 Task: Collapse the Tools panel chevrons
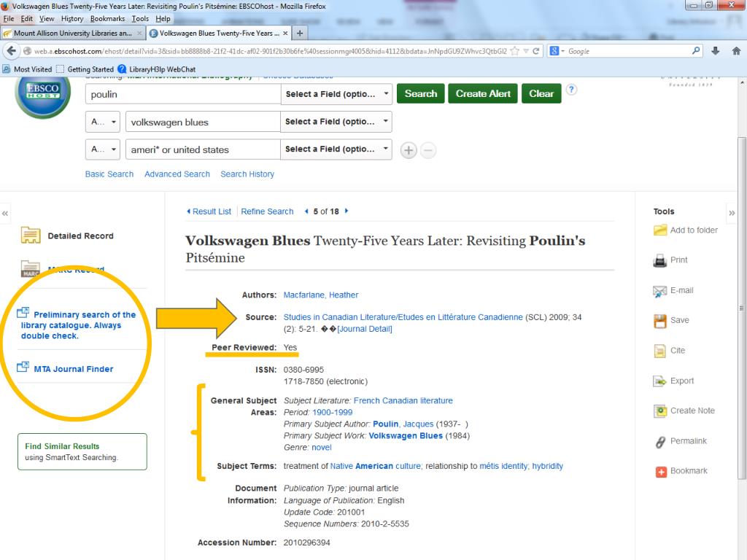point(732,213)
